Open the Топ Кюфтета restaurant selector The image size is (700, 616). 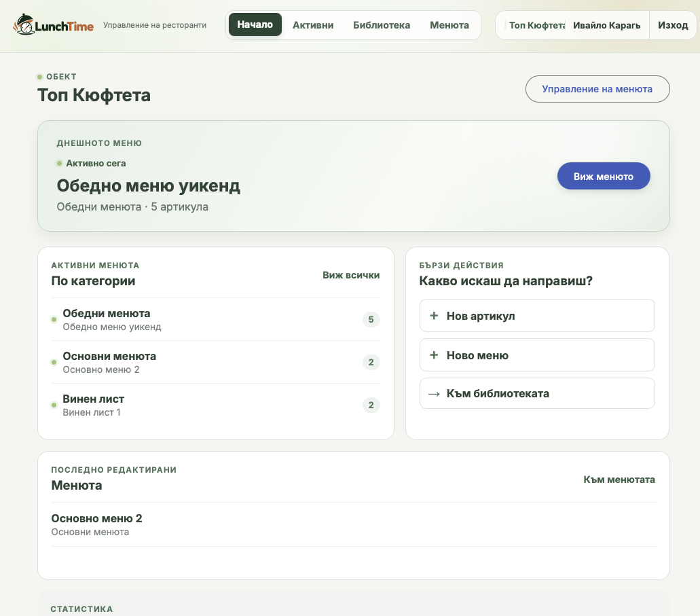(x=535, y=25)
